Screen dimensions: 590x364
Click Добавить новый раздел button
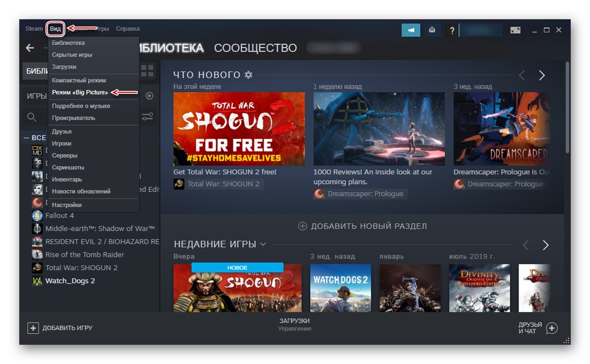click(362, 226)
